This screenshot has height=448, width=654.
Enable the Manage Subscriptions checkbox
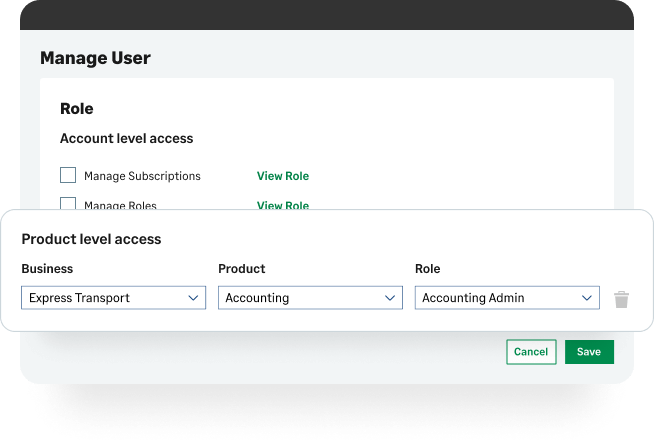pyautogui.click(x=68, y=175)
